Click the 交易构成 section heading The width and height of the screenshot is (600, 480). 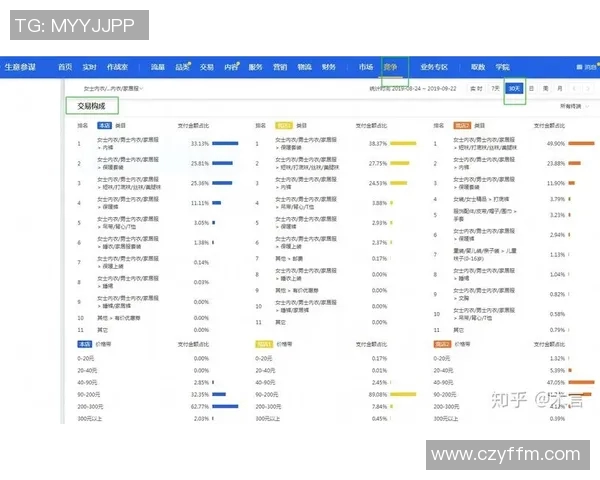pyautogui.click(x=92, y=105)
